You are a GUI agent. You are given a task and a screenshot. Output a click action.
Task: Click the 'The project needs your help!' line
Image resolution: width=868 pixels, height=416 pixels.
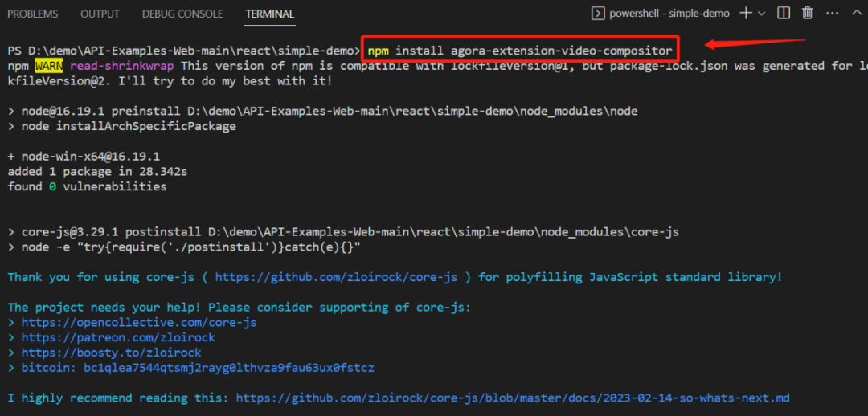(x=240, y=307)
